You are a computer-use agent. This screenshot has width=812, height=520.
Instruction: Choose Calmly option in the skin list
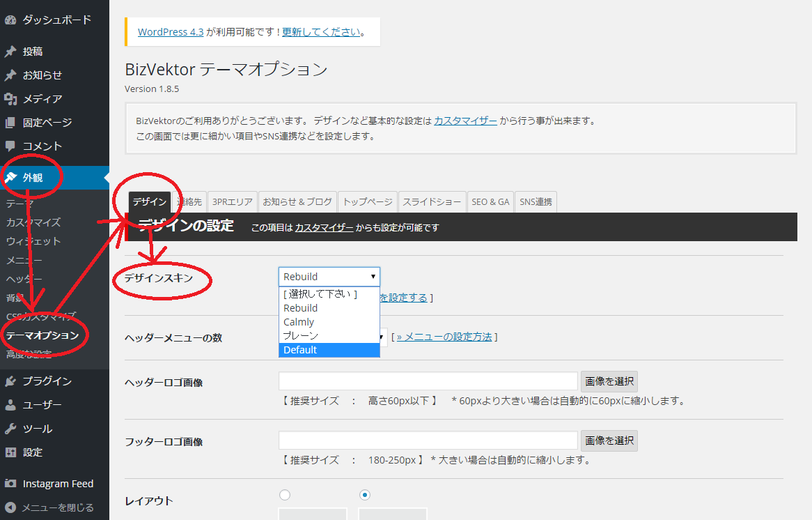[x=329, y=322]
